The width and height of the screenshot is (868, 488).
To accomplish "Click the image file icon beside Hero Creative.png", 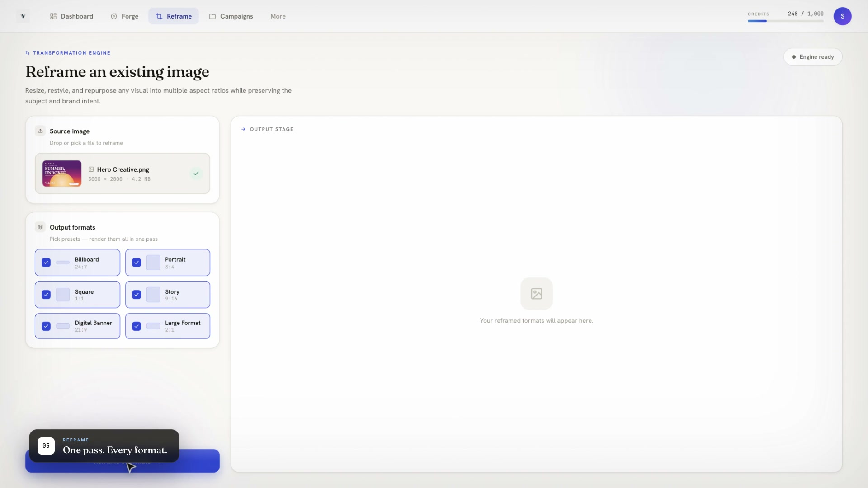I will click(91, 169).
